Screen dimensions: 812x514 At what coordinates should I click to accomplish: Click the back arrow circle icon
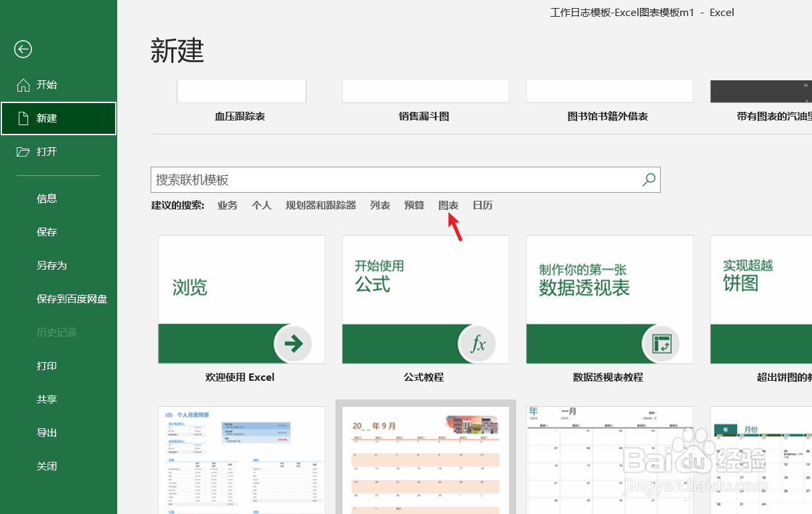(x=23, y=49)
